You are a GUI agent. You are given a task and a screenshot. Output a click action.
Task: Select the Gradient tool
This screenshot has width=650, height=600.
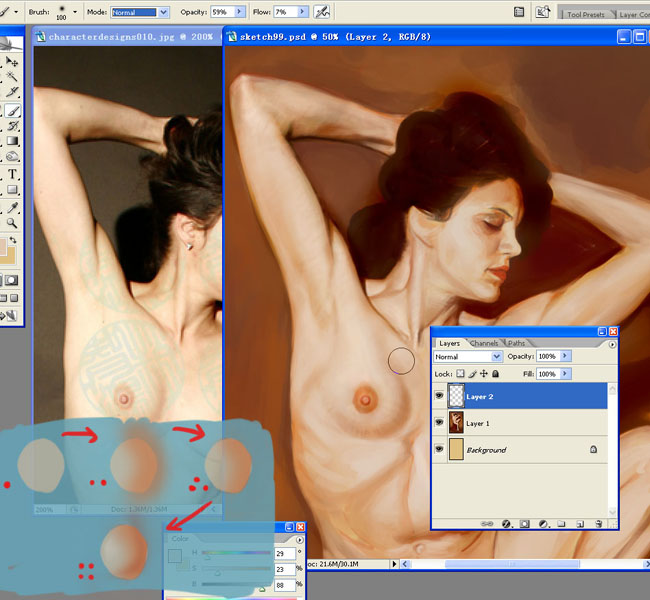pyautogui.click(x=12, y=141)
